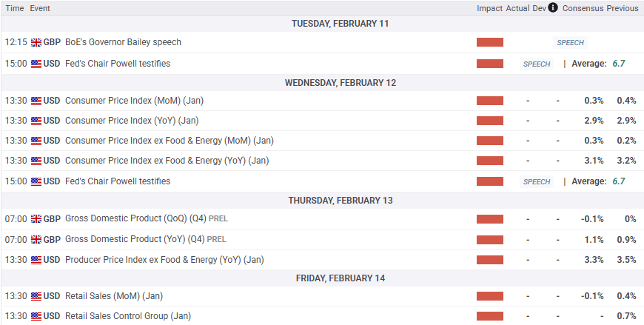Open Consumer Price Index ex Food & Energy (YoY)
The height and width of the screenshot is (325, 644).
[167, 161]
